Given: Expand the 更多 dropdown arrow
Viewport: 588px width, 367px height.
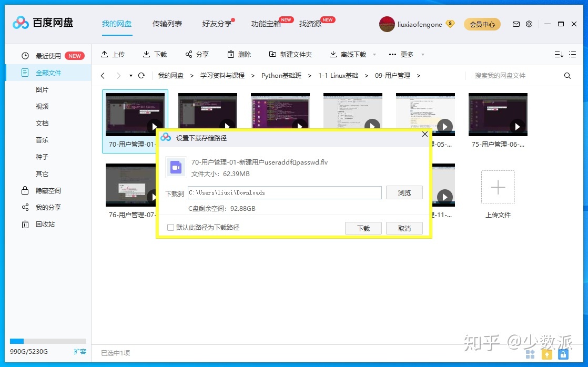Looking at the screenshot, I should point(423,54).
